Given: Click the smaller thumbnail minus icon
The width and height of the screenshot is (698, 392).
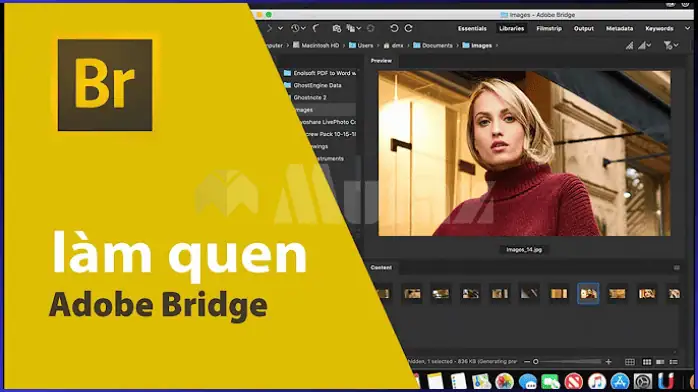Looking at the screenshot, I should point(527,362).
